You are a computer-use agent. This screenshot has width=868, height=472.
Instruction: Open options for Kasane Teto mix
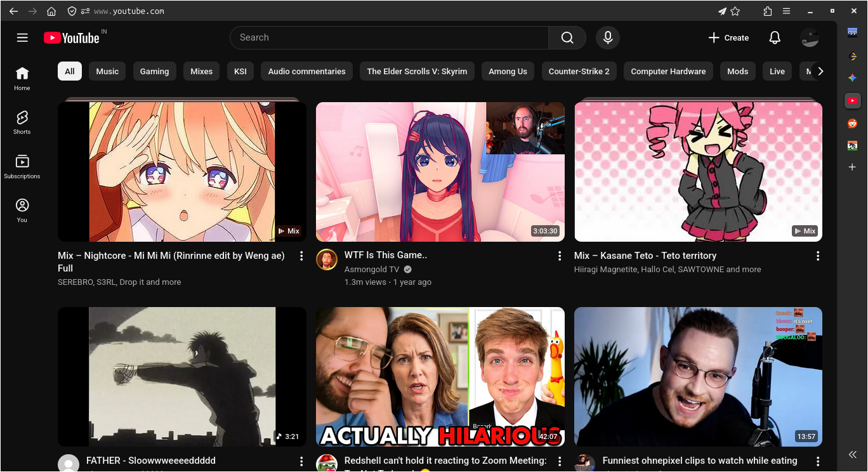tap(818, 256)
